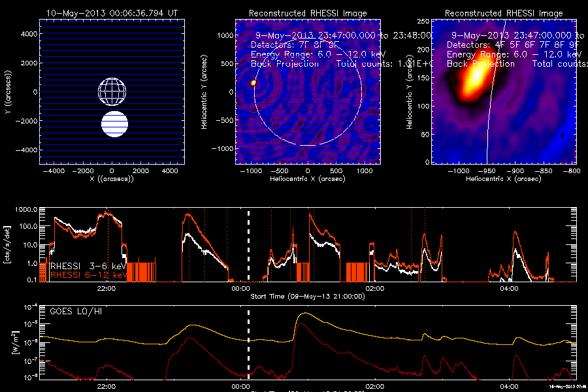The width and height of the screenshot is (588, 392).
Task: Select the gridded solar globe in left plot
Action: click(112, 92)
